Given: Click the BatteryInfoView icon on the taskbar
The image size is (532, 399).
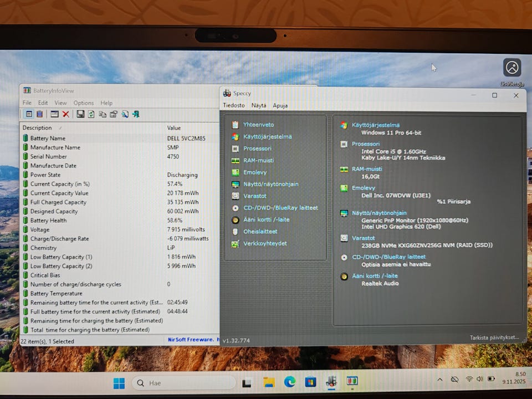Looking at the screenshot, I should tap(352, 381).
